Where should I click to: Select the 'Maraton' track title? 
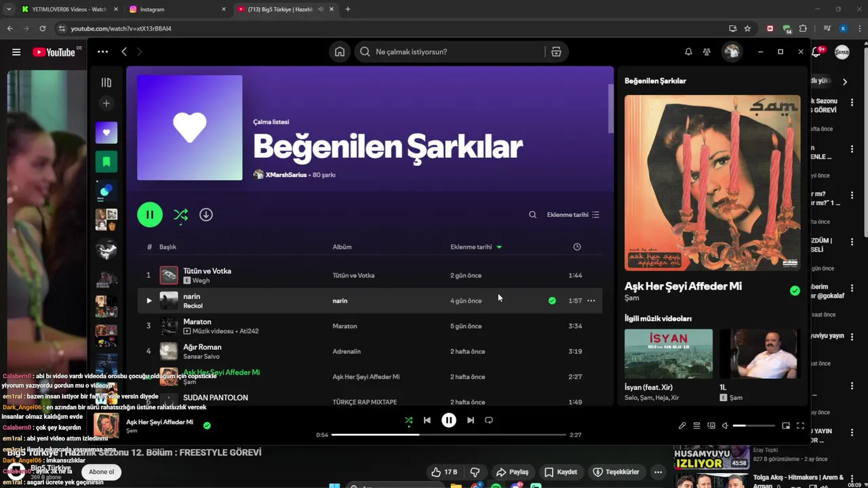point(197,322)
